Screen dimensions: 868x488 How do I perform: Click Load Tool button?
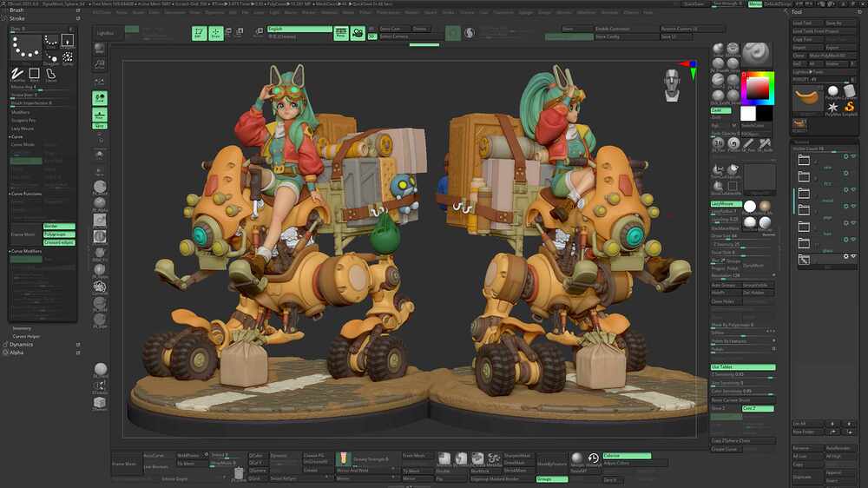[x=806, y=23]
